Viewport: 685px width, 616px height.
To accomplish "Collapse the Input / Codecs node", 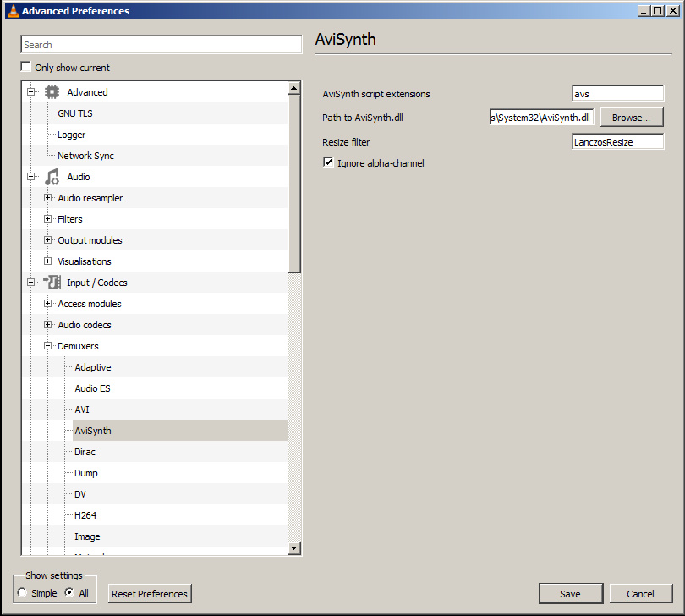I will pyautogui.click(x=30, y=283).
